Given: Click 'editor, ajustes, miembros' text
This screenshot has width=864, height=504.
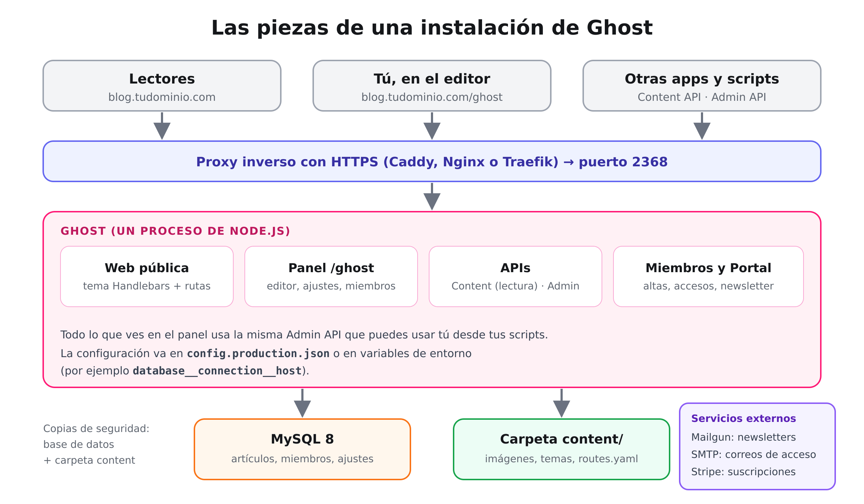Looking at the screenshot, I should click(x=331, y=286).
